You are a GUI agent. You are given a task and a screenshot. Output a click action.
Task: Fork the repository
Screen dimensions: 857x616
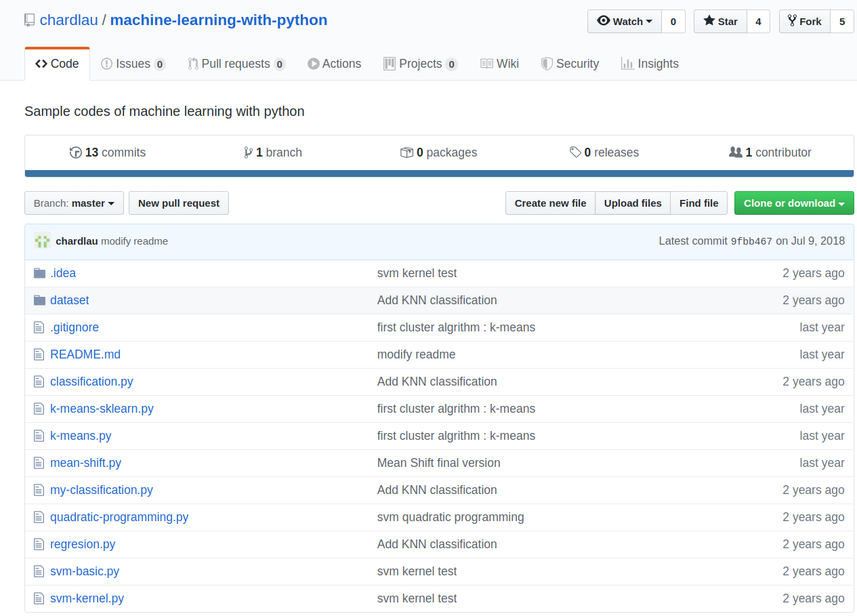[x=804, y=21]
